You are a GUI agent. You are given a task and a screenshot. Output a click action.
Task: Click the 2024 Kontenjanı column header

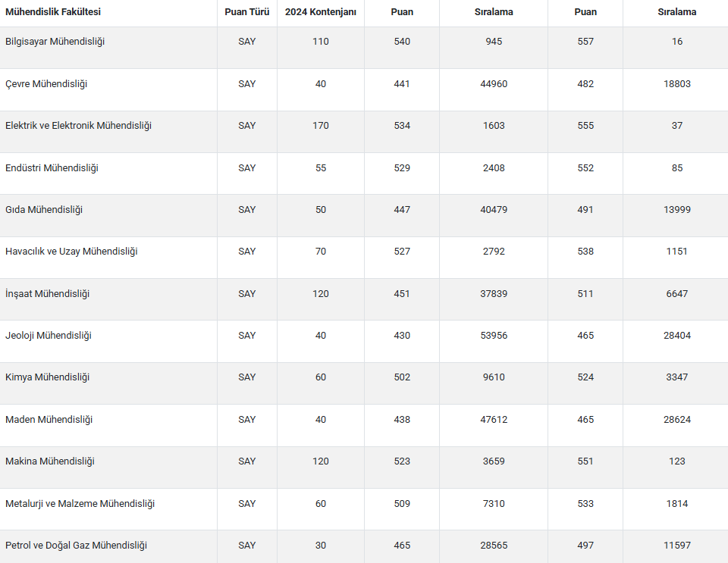click(x=320, y=12)
